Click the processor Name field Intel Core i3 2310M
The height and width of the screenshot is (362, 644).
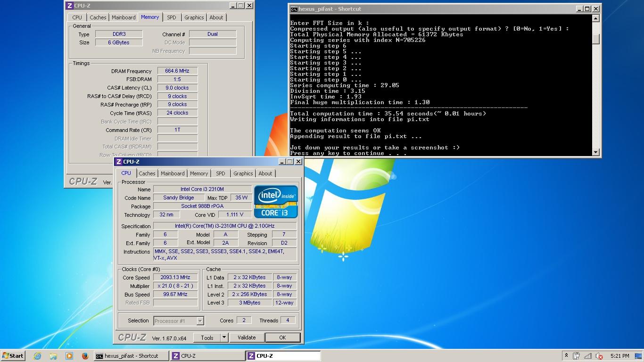click(202, 189)
